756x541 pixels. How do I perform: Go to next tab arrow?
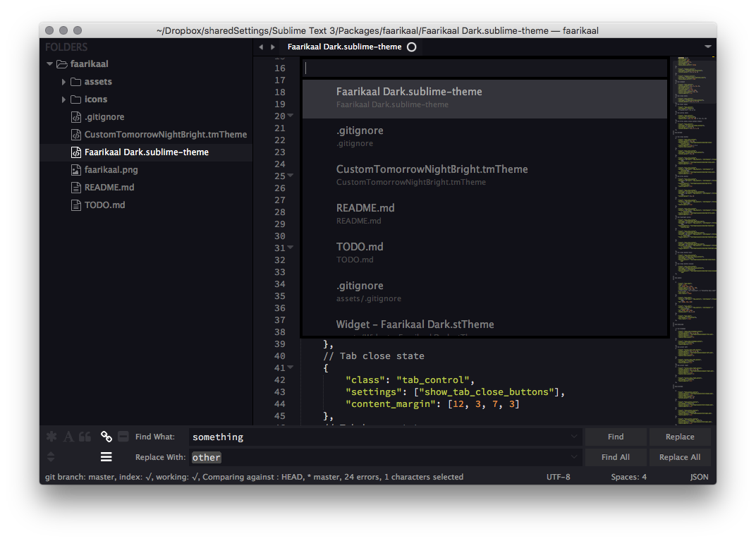tap(273, 47)
